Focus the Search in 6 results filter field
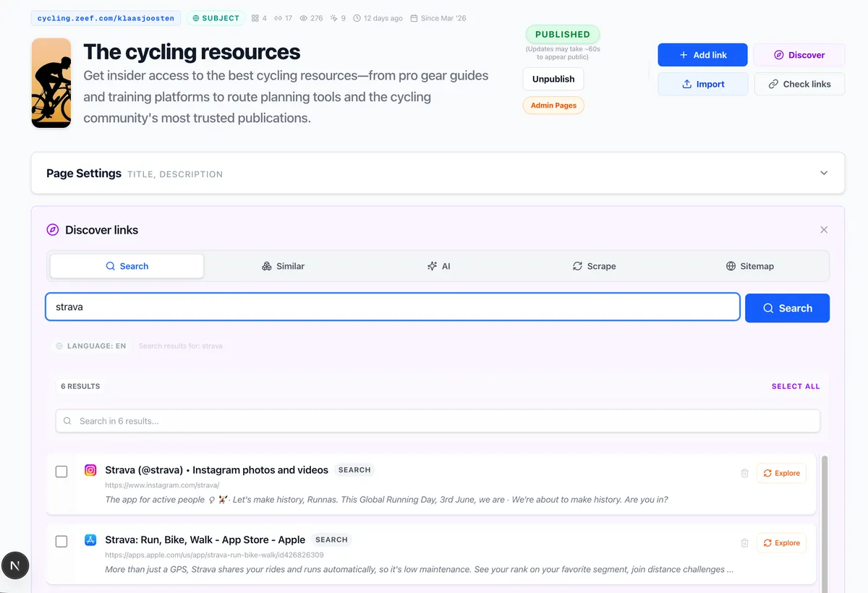This screenshot has height=593, width=868. [x=438, y=421]
